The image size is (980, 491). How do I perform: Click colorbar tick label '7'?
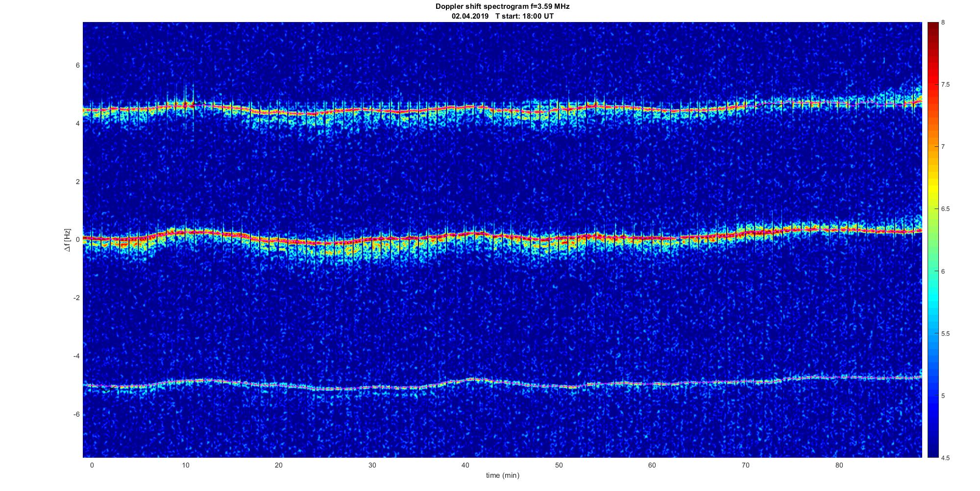pos(943,147)
